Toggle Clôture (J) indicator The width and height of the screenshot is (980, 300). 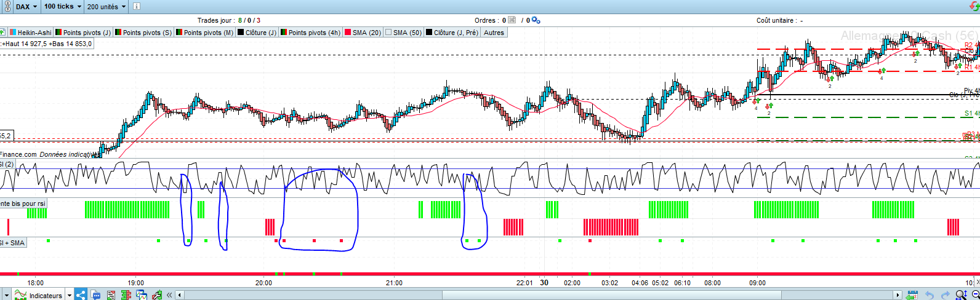point(257,33)
